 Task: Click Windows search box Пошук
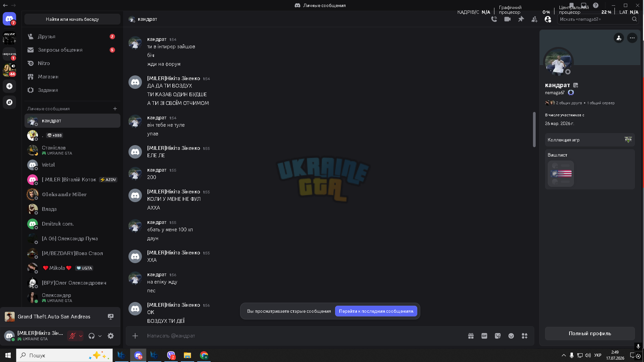[64, 355]
